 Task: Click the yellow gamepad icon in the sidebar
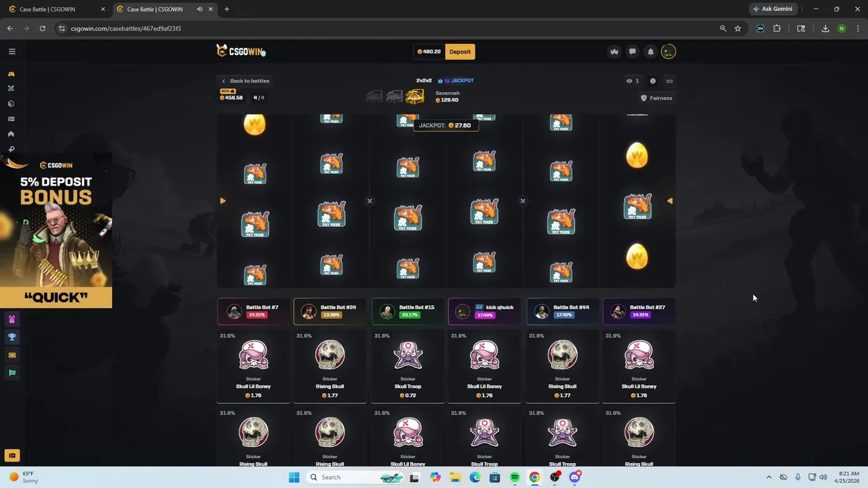(x=11, y=74)
